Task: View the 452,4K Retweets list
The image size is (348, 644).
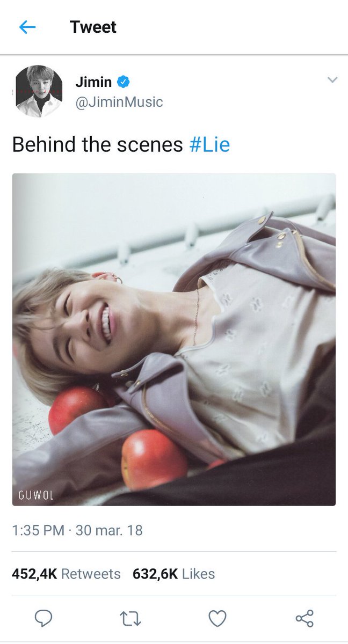Action: coord(66,574)
